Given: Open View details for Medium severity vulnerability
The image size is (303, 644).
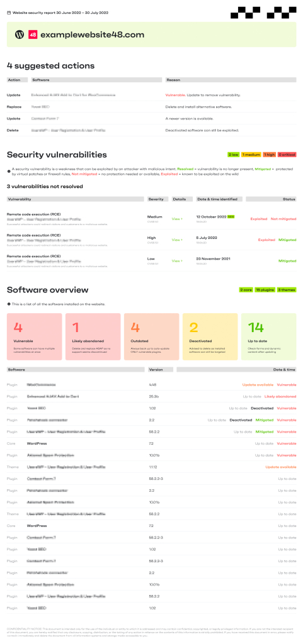Looking at the screenshot, I should coord(177,219).
